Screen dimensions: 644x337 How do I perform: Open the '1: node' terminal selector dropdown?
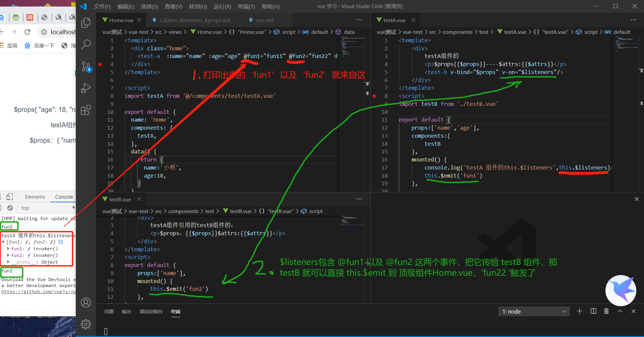point(534,312)
